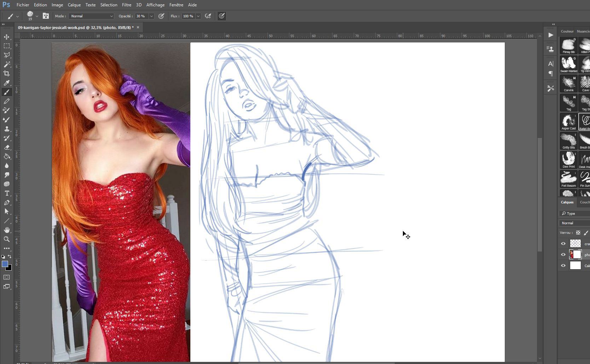
Task: Click the foreground blue color swatch
Action: (5, 264)
